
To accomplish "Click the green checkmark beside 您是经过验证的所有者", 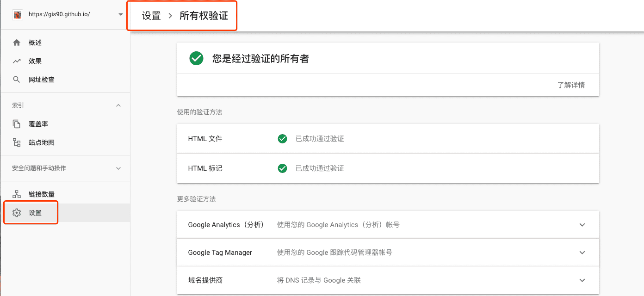I will point(196,59).
